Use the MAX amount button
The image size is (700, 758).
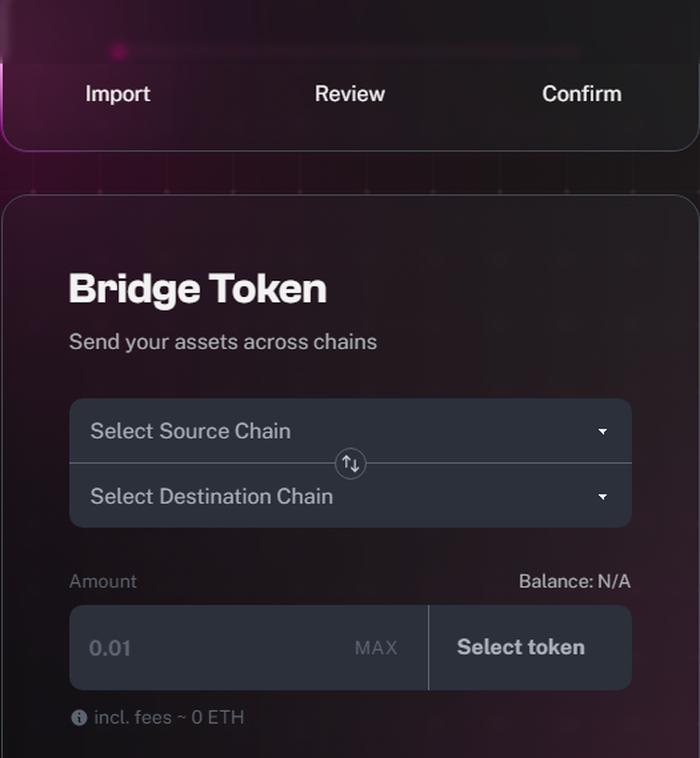[376, 648]
